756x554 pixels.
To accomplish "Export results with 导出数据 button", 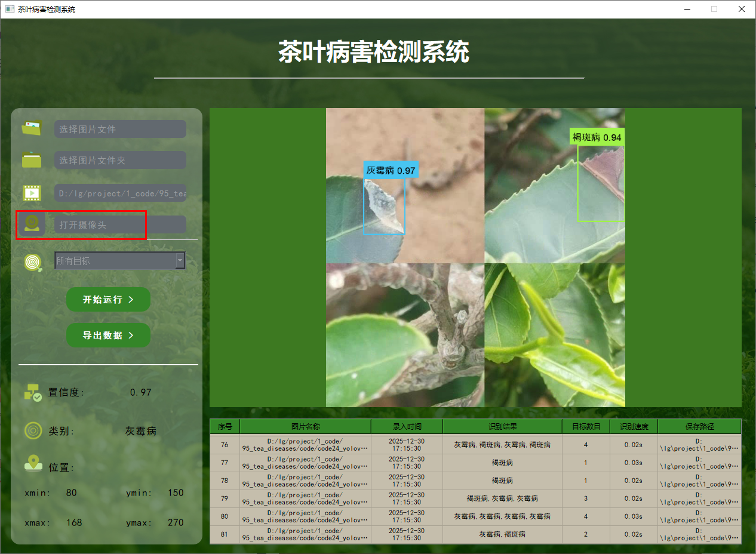I will click(x=108, y=335).
